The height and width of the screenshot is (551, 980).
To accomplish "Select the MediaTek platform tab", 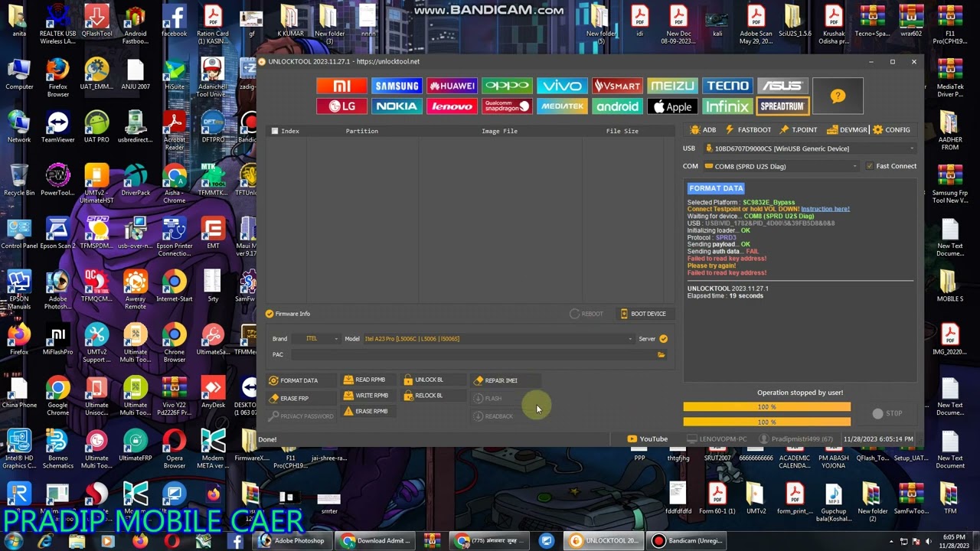I will 562,106.
